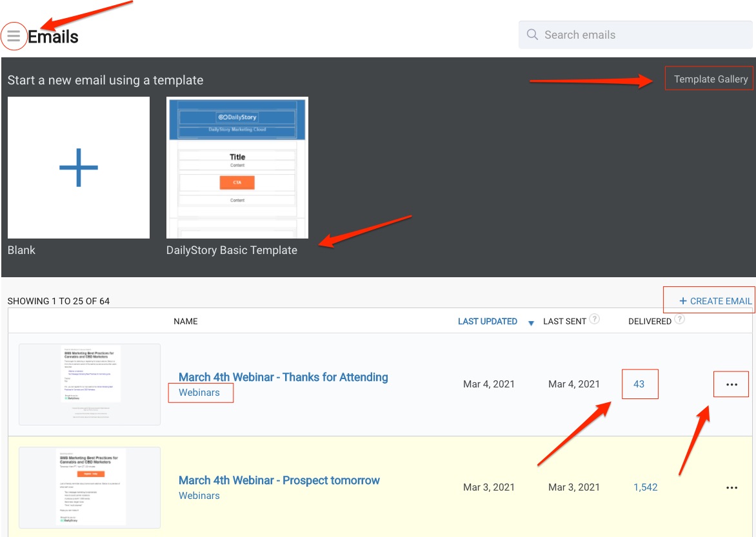Open March 4th Webinar - Thanks for Attending
Screen dimensions: 756x537
[283, 377]
